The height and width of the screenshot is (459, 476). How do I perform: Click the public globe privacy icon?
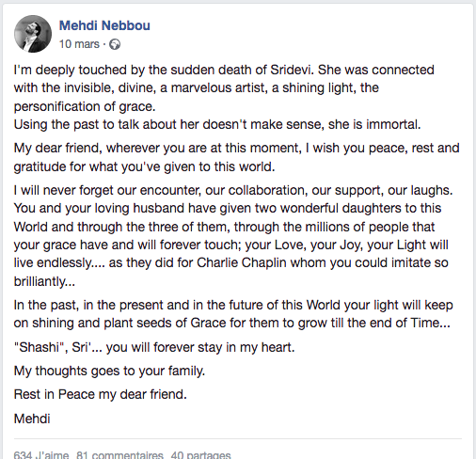115,44
